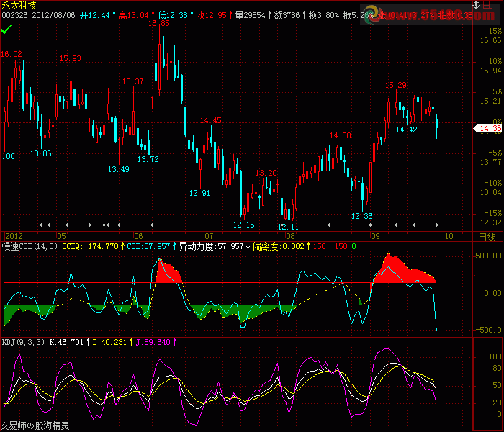Open the 日线 period selector

487,237
